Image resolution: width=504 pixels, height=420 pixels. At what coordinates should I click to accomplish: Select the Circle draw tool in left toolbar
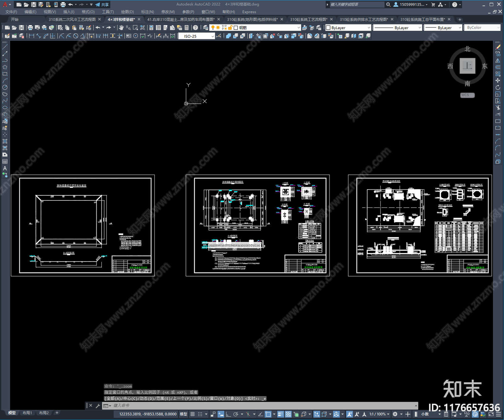click(x=5, y=88)
